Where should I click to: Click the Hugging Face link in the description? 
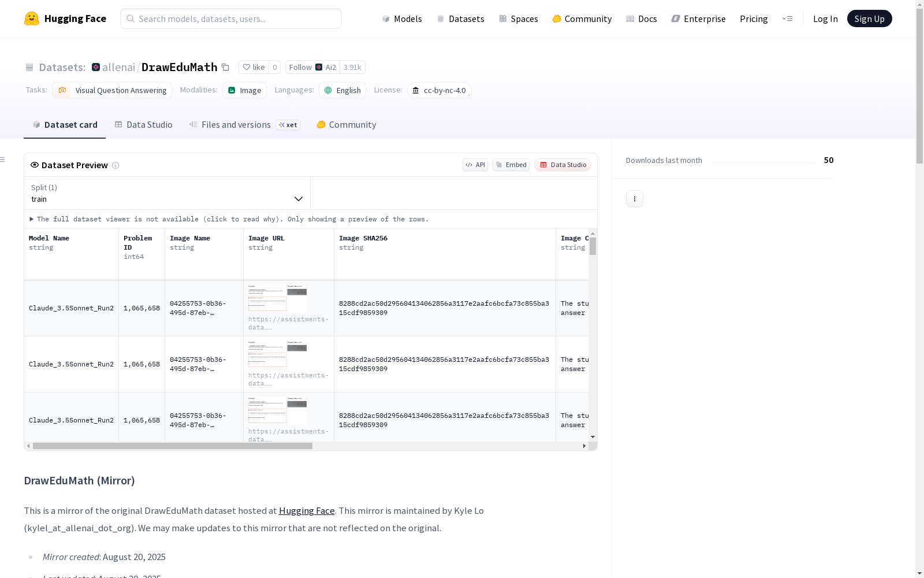[x=307, y=511]
